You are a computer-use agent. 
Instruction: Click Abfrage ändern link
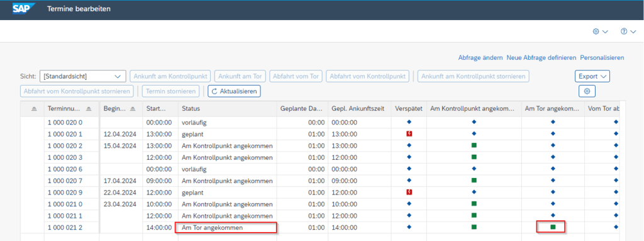point(480,58)
